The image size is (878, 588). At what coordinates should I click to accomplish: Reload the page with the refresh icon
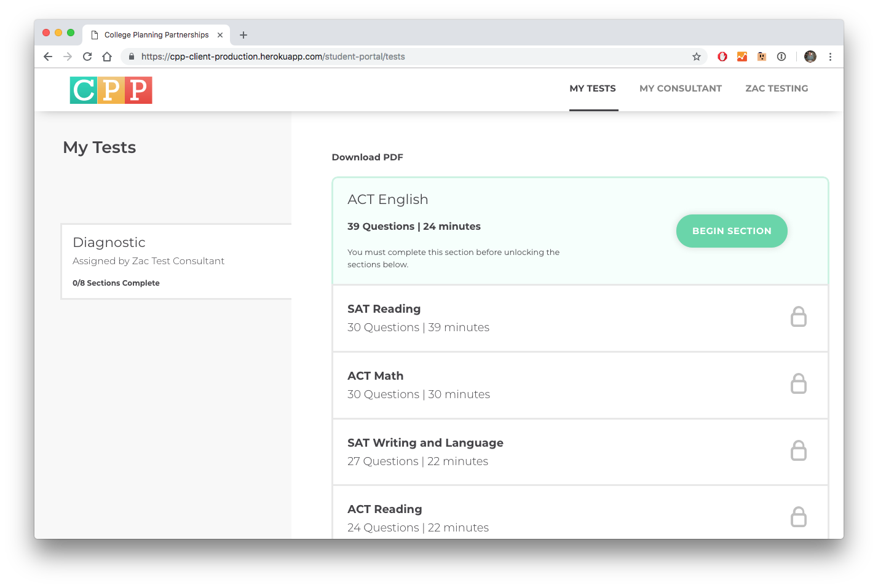pos(87,57)
